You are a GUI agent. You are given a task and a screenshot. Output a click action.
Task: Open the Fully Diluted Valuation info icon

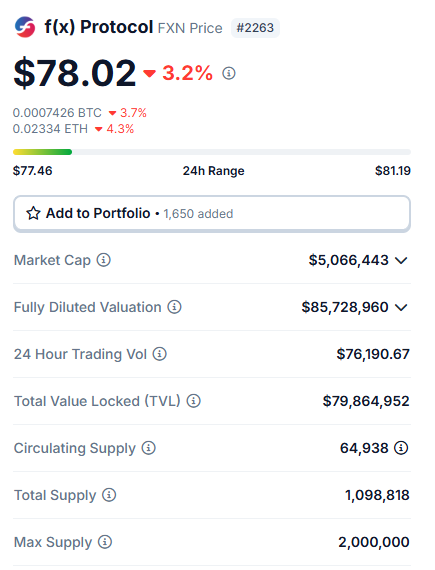[x=174, y=307]
